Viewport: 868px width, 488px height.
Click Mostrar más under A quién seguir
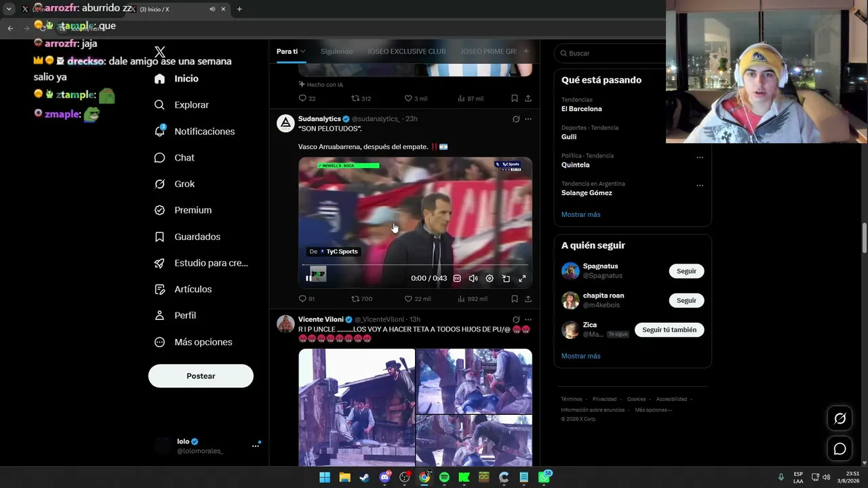click(580, 357)
